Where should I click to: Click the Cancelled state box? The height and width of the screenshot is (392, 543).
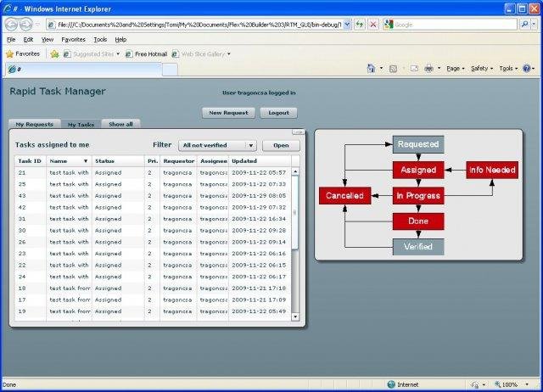coord(344,196)
